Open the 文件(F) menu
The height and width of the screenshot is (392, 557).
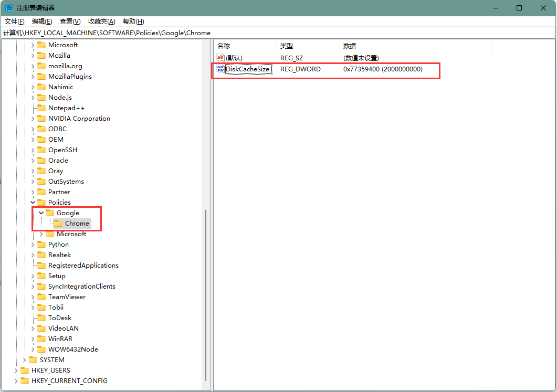pyautogui.click(x=15, y=22)
